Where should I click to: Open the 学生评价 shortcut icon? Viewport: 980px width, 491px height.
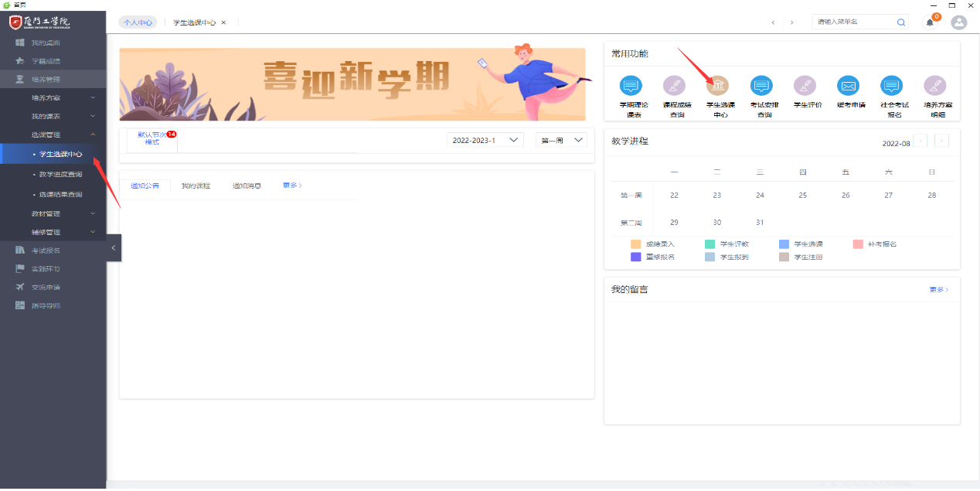click(805, 86)
